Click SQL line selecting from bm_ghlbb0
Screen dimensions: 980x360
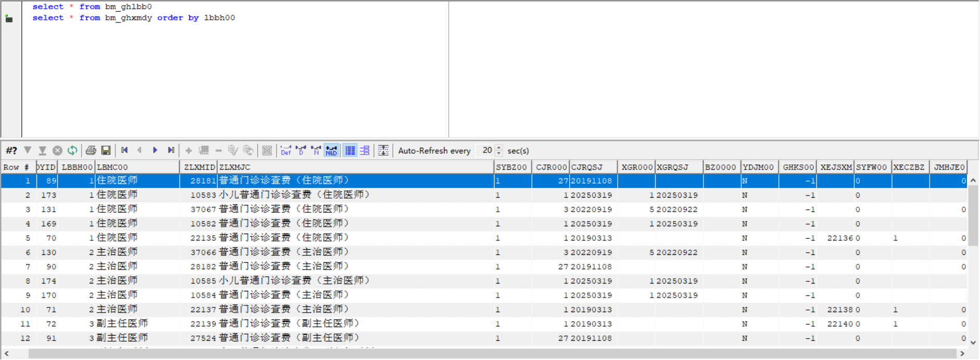coord(92,7)
